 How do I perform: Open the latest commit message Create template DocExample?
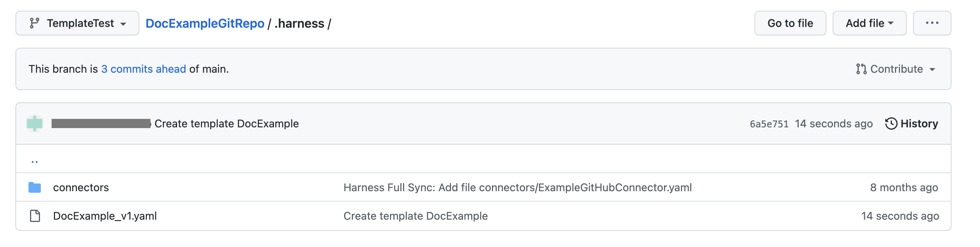click(226, 124)
